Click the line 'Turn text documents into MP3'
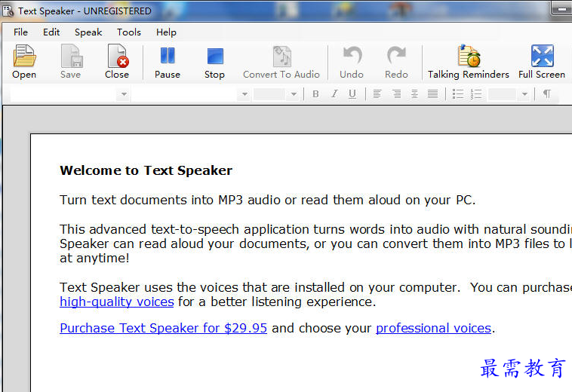Image resolution: width=572 pixels, height=392 pixels. pyautogui.click(x=268, y=200)
